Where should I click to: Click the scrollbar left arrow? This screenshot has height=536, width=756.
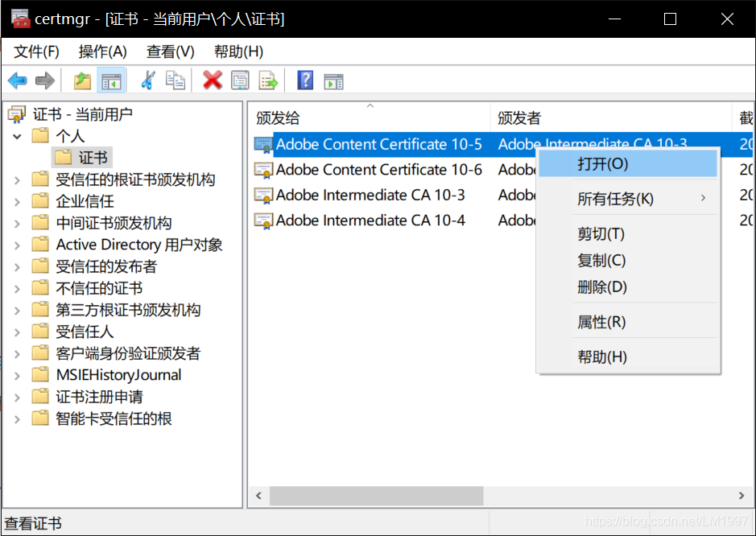259,496
